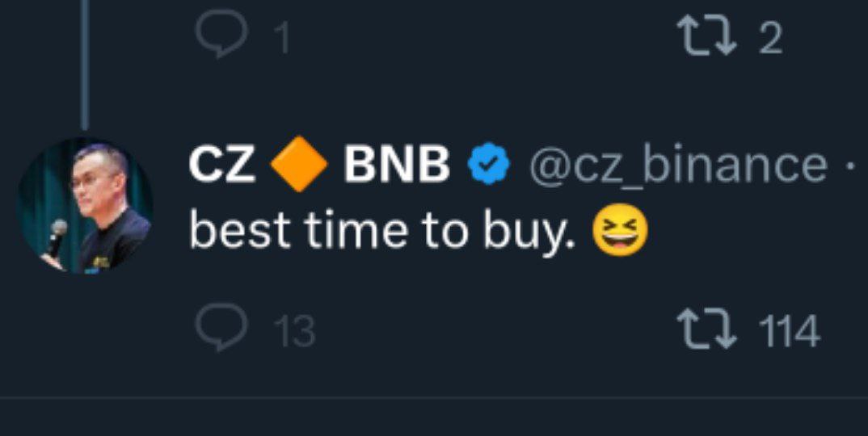This screenshot has height=436, width=868.
Task: Click the laughing emoji in the tweet
Action: pos(620,232)
